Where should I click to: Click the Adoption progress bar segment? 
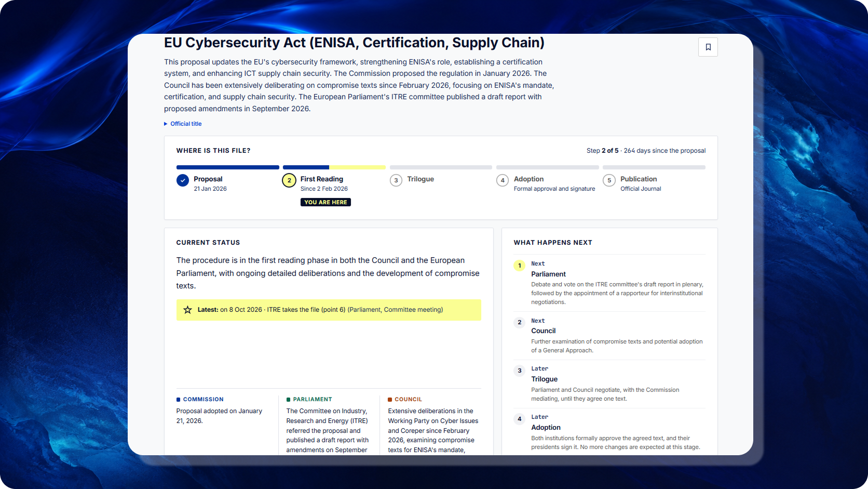pos(548,167)
